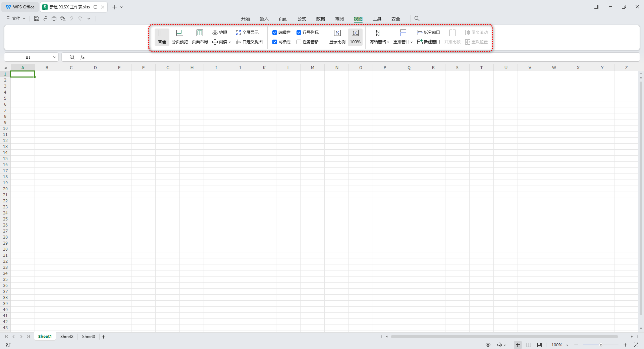Open the Insert (插入) ribbon tab
The height and width of the screenshot is (349, 644).
tap(264, 19)
